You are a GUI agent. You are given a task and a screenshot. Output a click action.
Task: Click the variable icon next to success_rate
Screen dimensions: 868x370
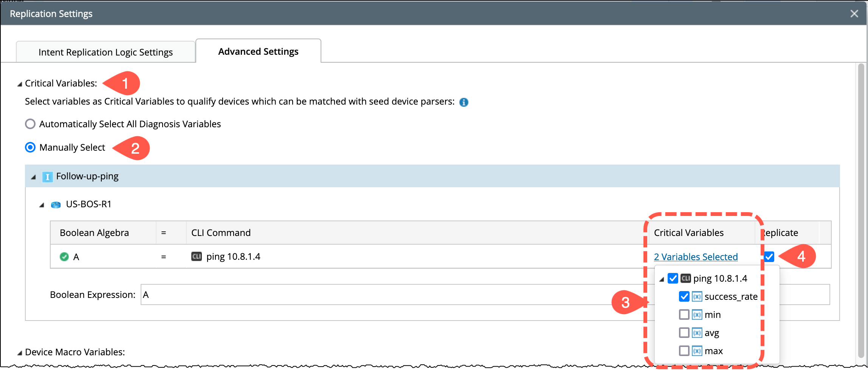[x=697, y=297]
